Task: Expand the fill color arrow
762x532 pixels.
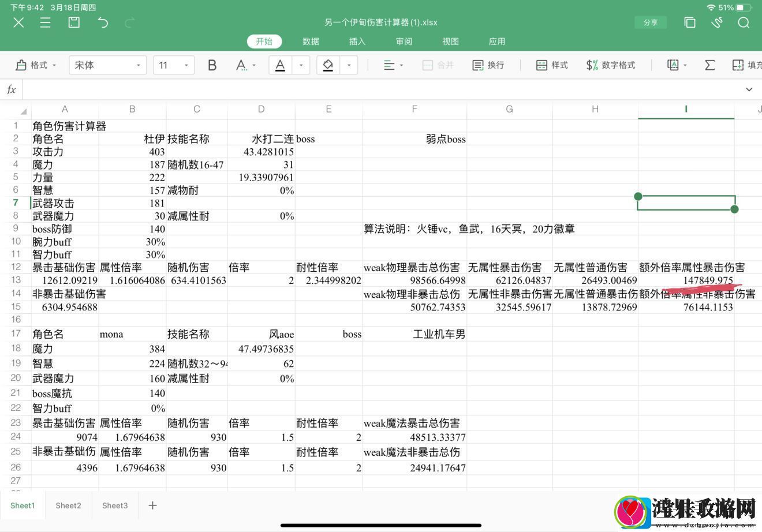Action: click(x=349, y=65)
